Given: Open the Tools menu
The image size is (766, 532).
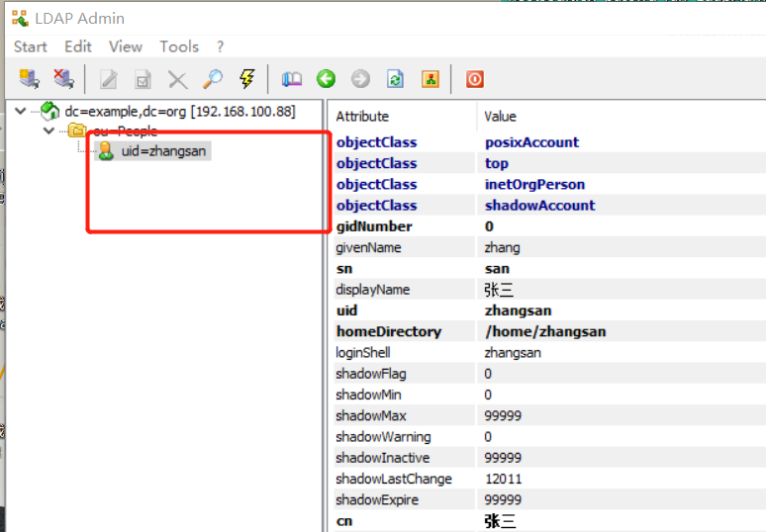Looking at the screenshot, I should point(179,46).
